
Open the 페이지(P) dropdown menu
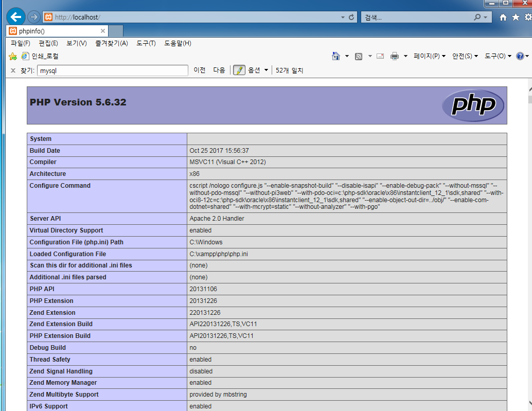(430, 56)
